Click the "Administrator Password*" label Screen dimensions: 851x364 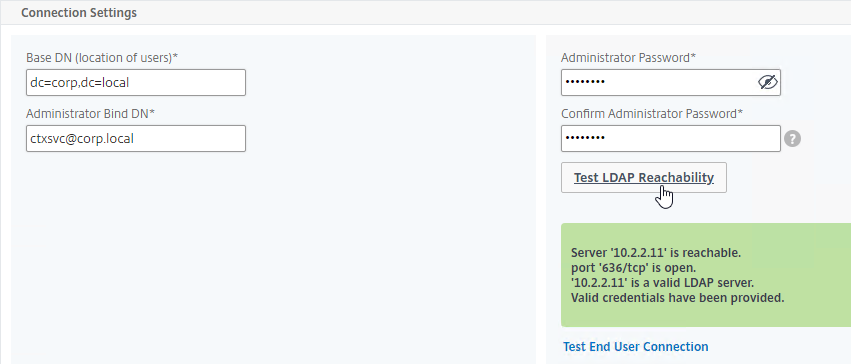(628, 58)
